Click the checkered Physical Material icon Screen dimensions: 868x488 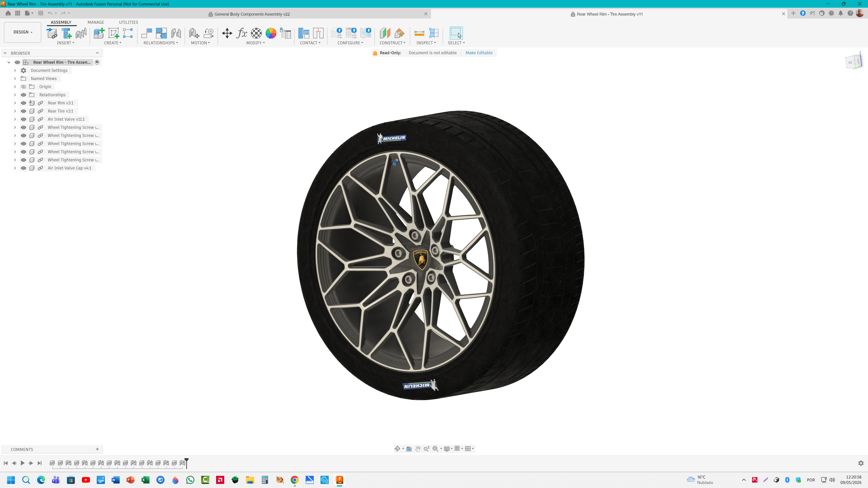pos(256,33)
